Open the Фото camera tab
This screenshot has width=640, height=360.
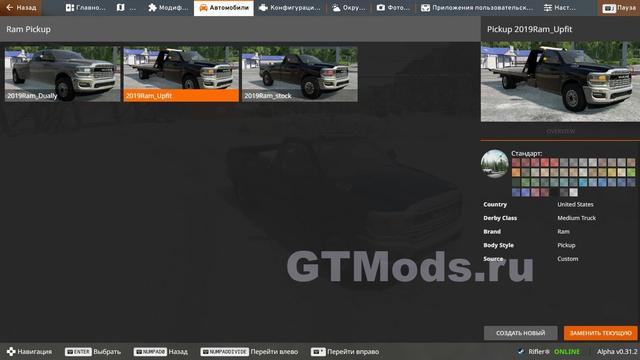[380, 8]
